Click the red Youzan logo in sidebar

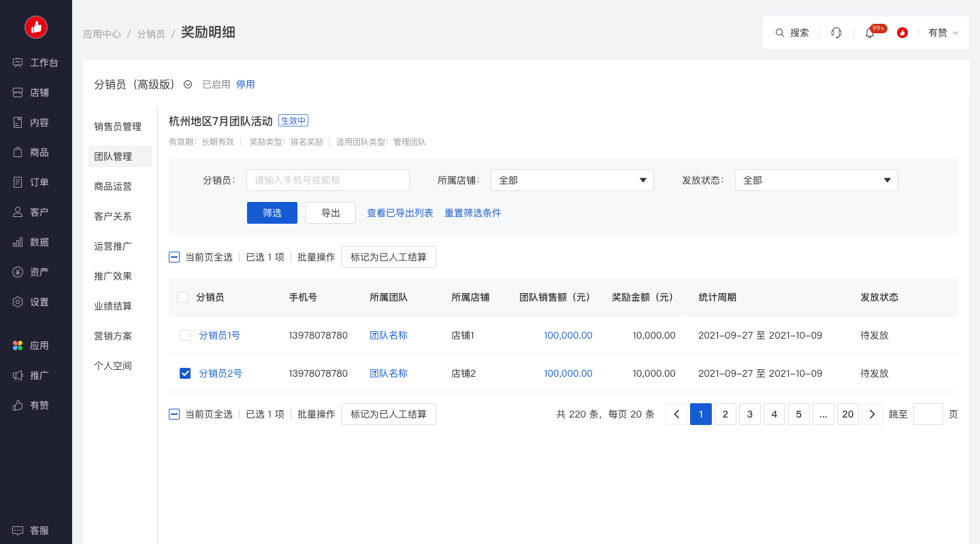(x=36, y=27)
